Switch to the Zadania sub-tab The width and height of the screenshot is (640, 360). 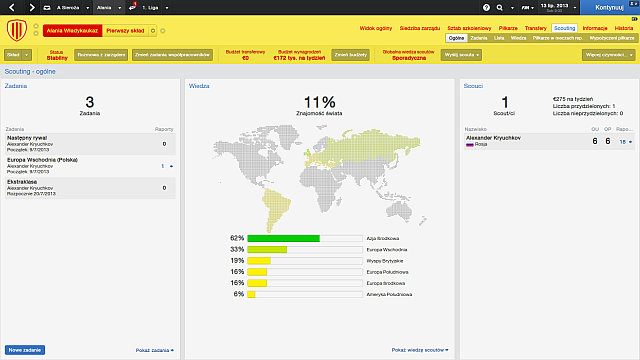(478, 38)
